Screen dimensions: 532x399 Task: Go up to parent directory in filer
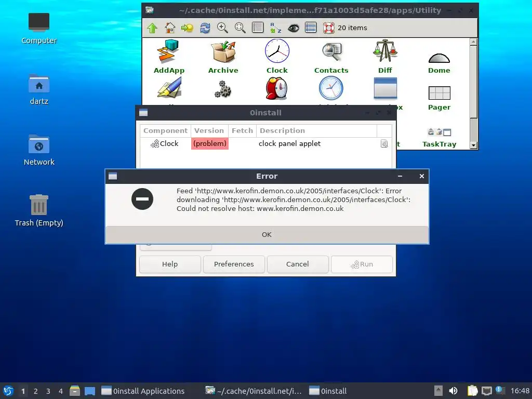click(x=152, y=28)
